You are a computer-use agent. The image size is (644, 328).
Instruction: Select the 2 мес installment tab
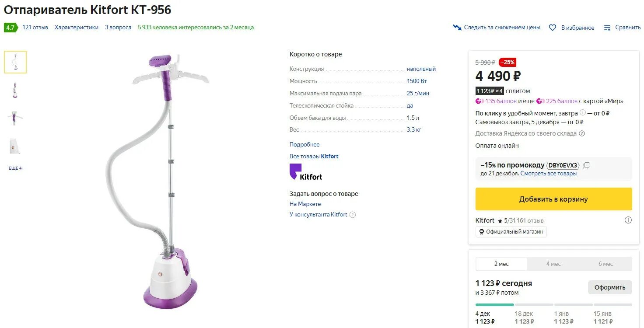coord(501,264)
